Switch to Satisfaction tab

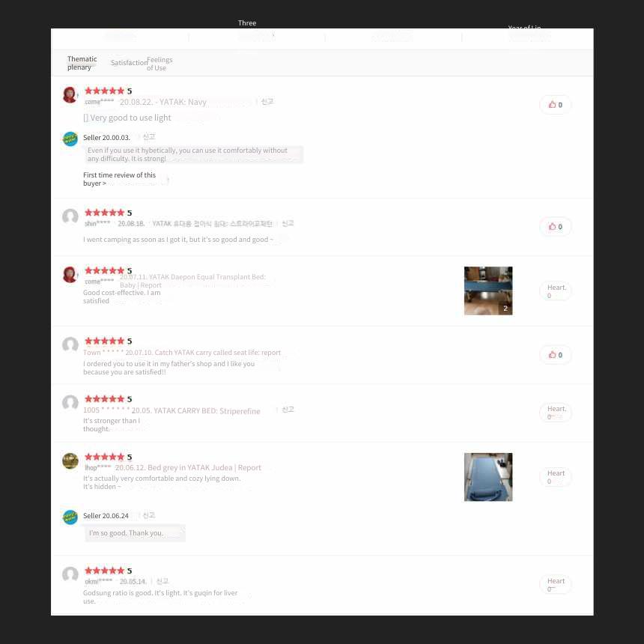[x=129, y=63]
